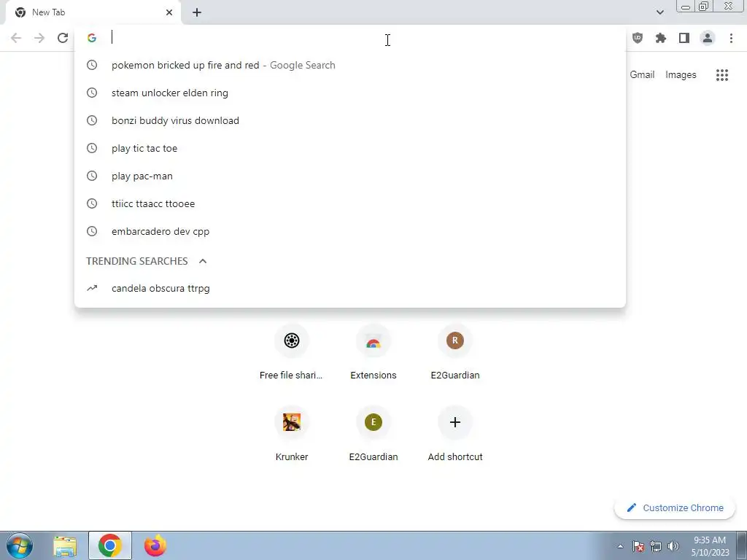Viewport: 747px width, 560px height.
Task: Select suggestion steam unlocker elden ring
Action: click(350, 93)
